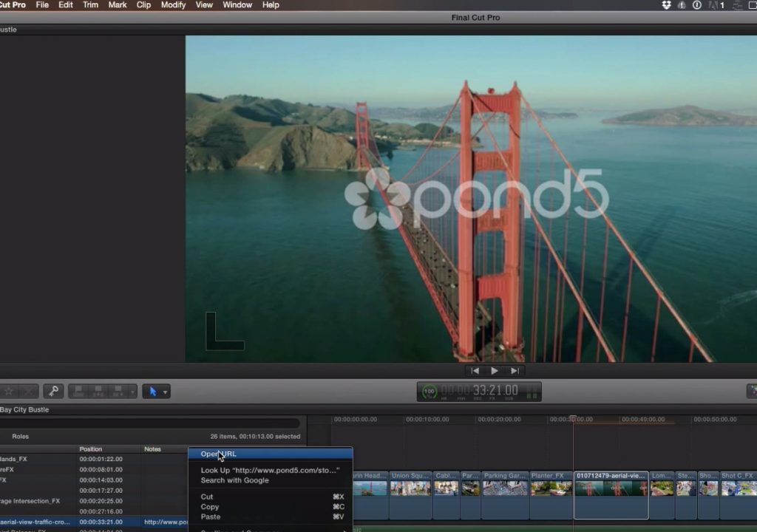Open the Window menu

237,5
